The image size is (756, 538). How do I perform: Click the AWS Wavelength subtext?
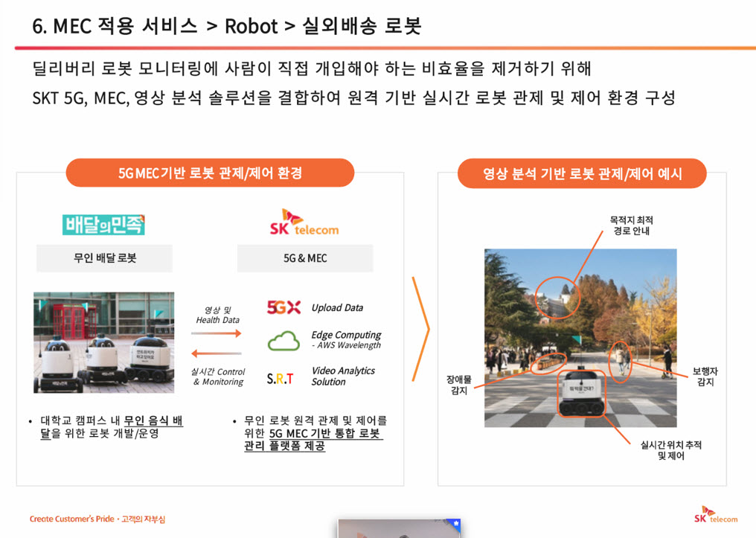346,345
